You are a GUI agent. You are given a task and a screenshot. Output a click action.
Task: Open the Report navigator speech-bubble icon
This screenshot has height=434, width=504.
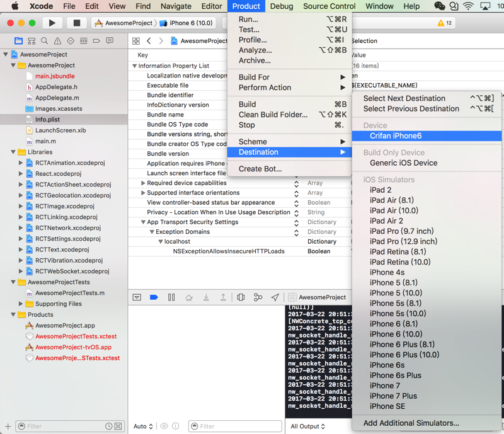(x=110, y=41)
